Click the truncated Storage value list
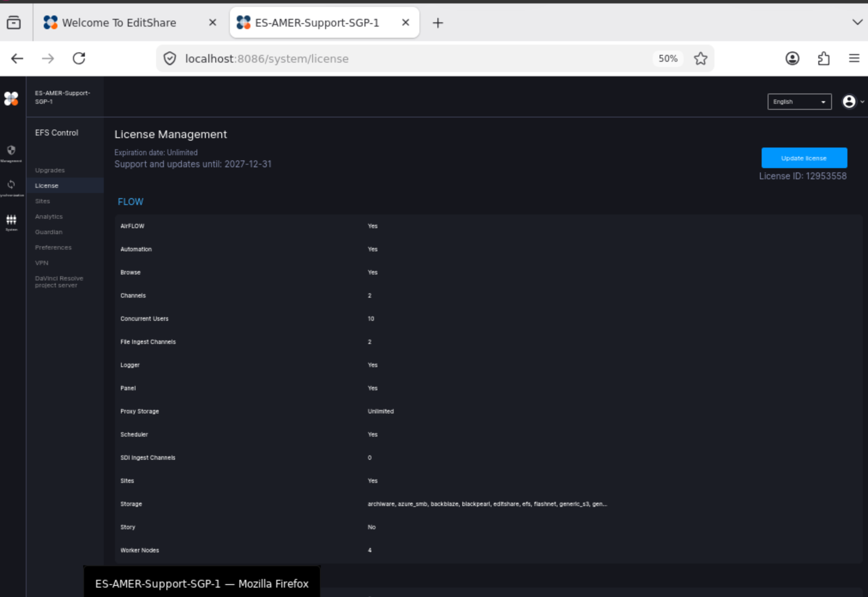The height and width of the screenshot is (597, 868). (x=487, y=504)
